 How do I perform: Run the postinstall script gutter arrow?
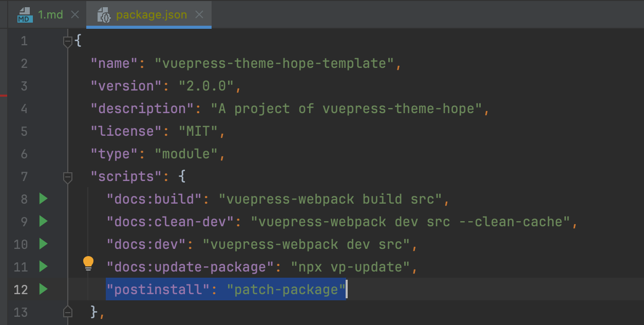(43, 290)
